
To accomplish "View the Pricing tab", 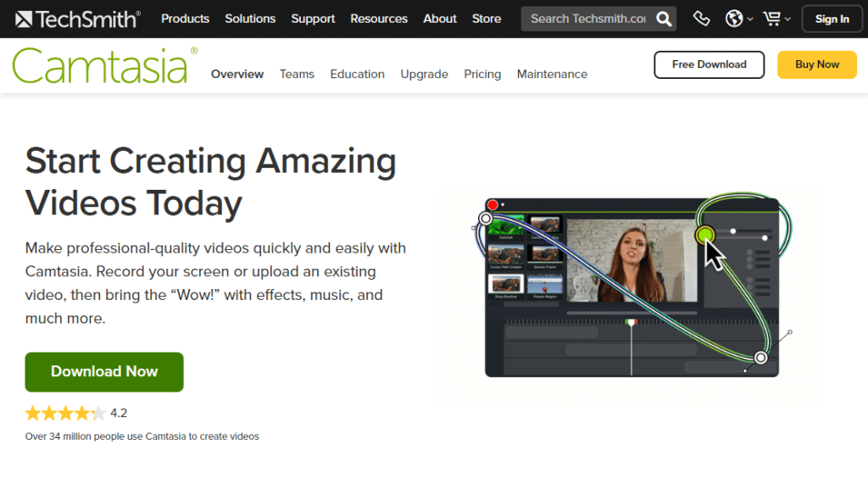I will 482,74.
